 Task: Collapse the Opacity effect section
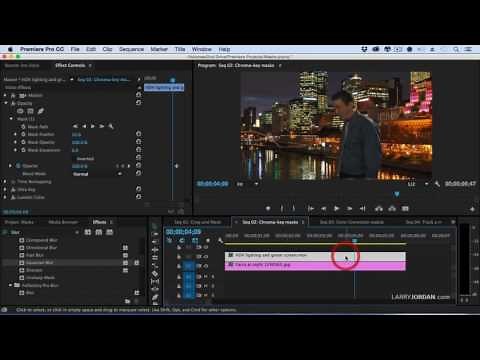point(6,103)
